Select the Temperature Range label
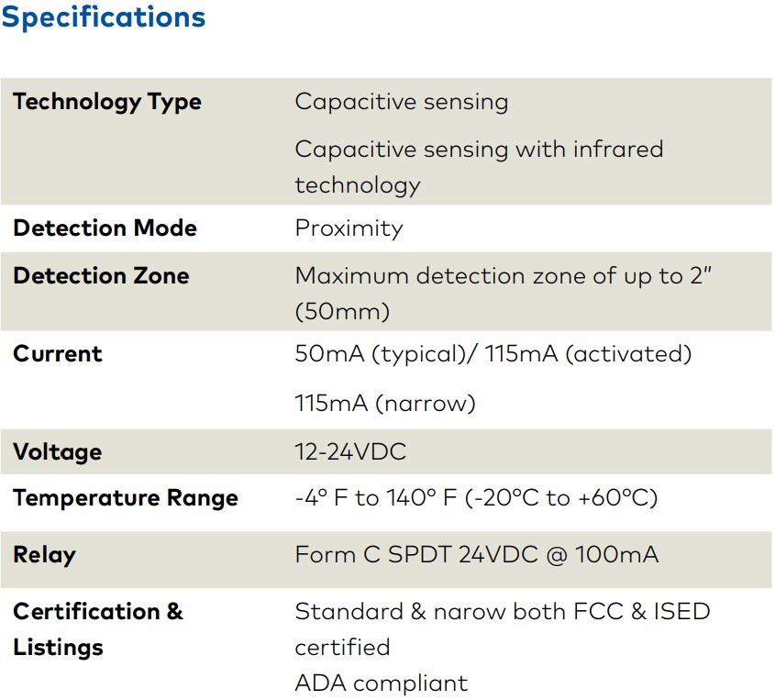This screenshot has width=775, height=700. tap(126, 498)
